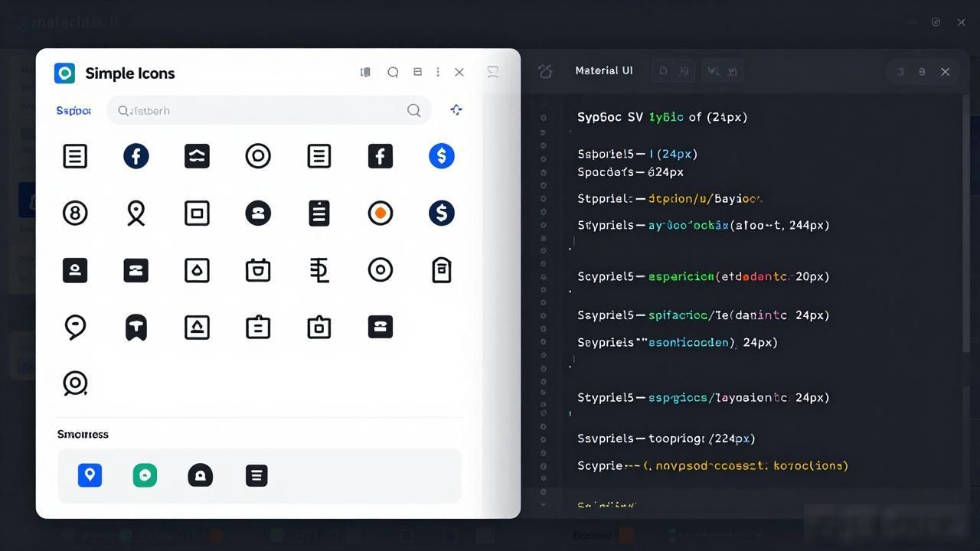Pick the outlined square triangle icon
The height and width of the screenshot is (551, 980).
coord(197,328)
